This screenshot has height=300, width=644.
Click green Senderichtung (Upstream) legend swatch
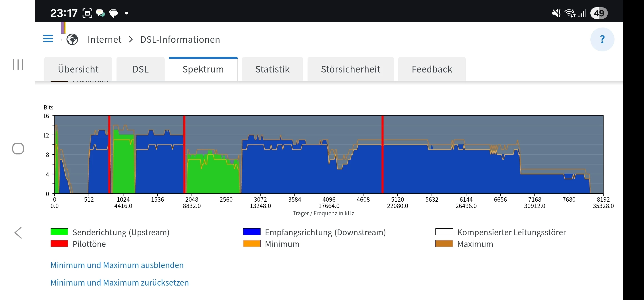pyautogui.click(x=59, y=232)
